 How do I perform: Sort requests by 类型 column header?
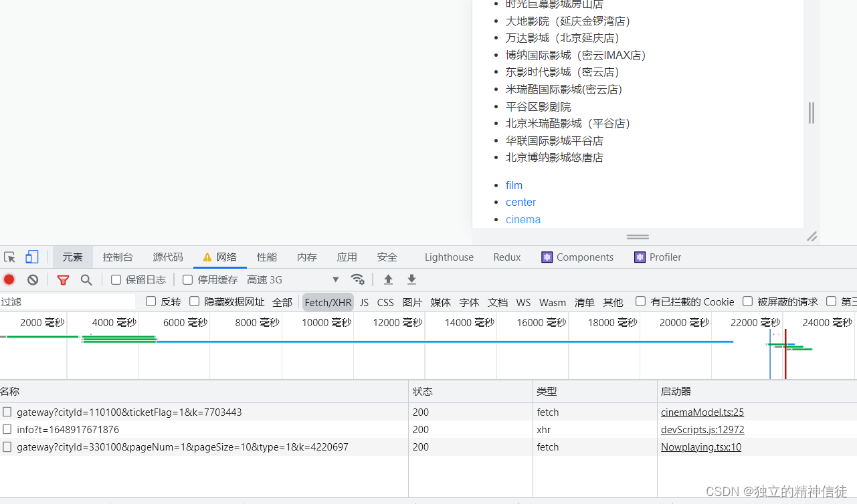point(595,391)
